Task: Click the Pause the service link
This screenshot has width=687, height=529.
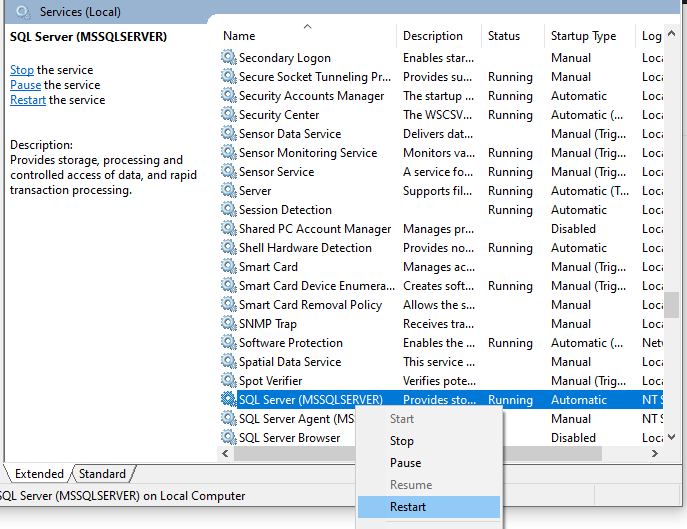Action: pos(25,85)
